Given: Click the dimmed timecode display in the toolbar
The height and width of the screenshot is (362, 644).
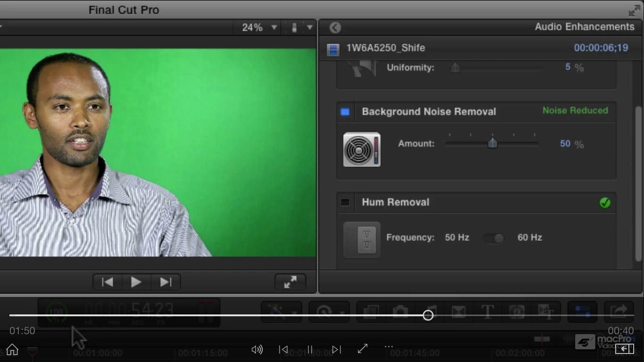Looking at the screenshot, I should [x=129, y=312].
